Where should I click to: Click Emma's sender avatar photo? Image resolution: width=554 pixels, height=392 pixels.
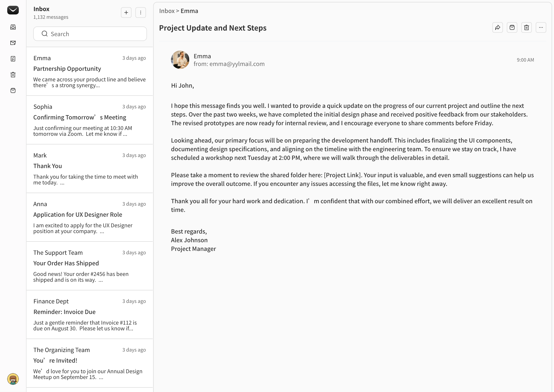(180, 60)
